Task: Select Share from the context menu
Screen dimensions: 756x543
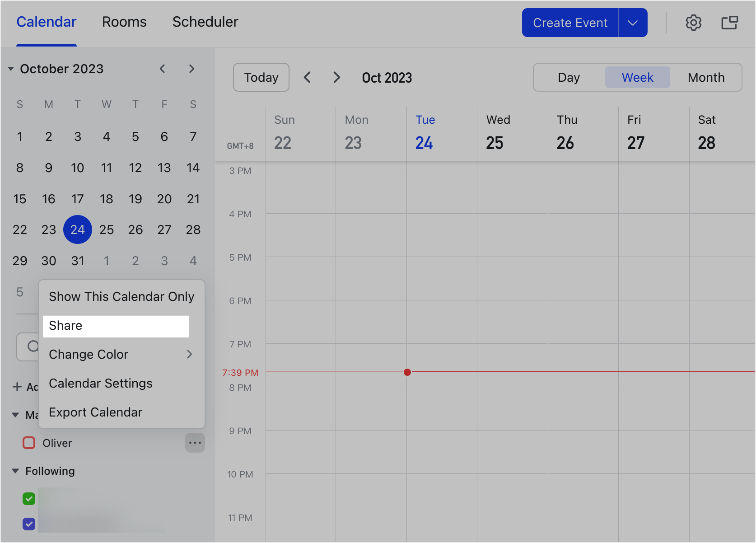Action: click(x=65, y=326)
